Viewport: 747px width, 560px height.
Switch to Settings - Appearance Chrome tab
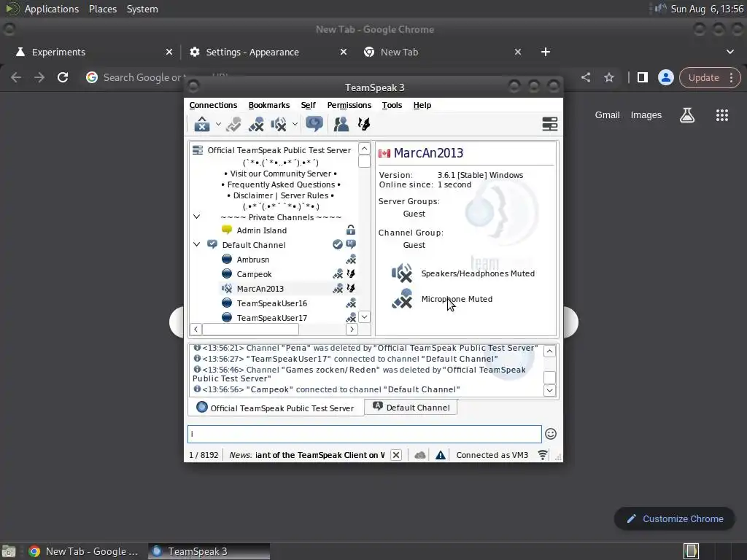pos(268,52)
